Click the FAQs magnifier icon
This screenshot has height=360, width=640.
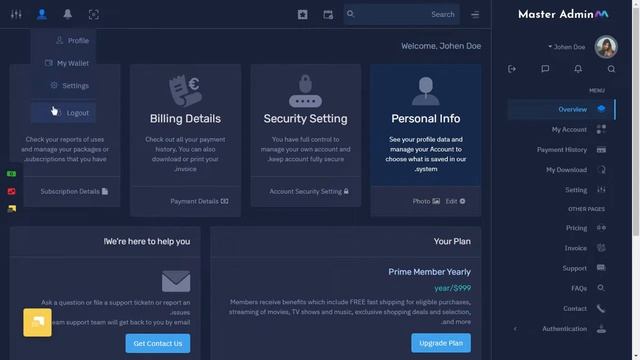click(x=601, y=288)
